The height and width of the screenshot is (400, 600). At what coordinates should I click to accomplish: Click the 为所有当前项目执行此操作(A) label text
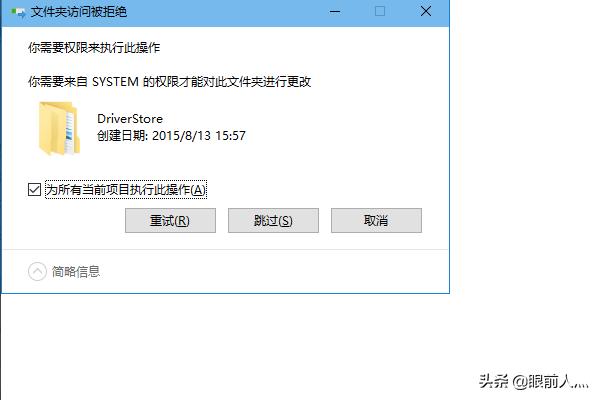pyautogui.click(x=126, y=189)
